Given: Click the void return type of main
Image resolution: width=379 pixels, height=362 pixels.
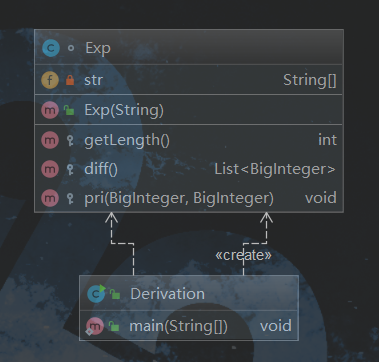Looking at the screenshot, I should tap(276, 326).
